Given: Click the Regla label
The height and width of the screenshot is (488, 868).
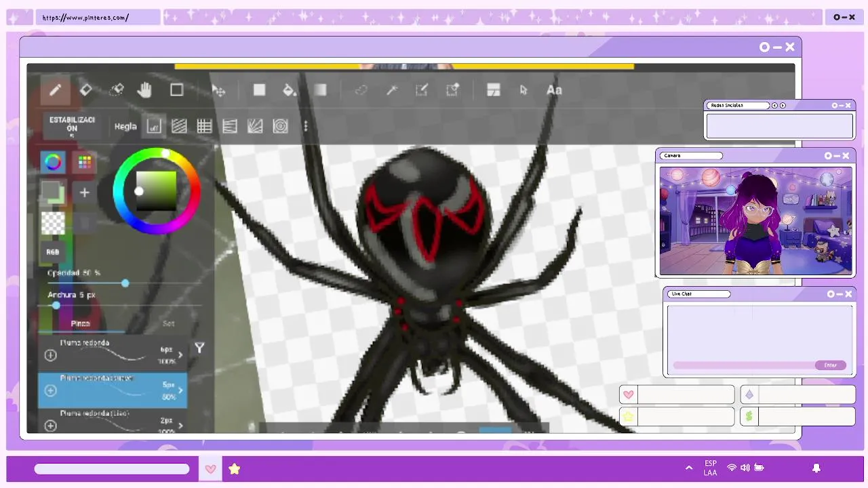Looking at the screenshot, I should tap(125, 126).
